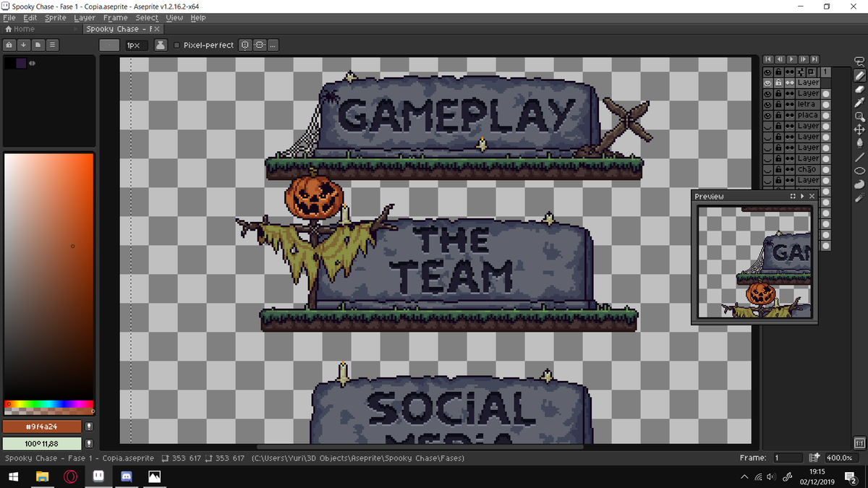Select the Eraser tool
The image size is (868, 488).
(859, 89)
